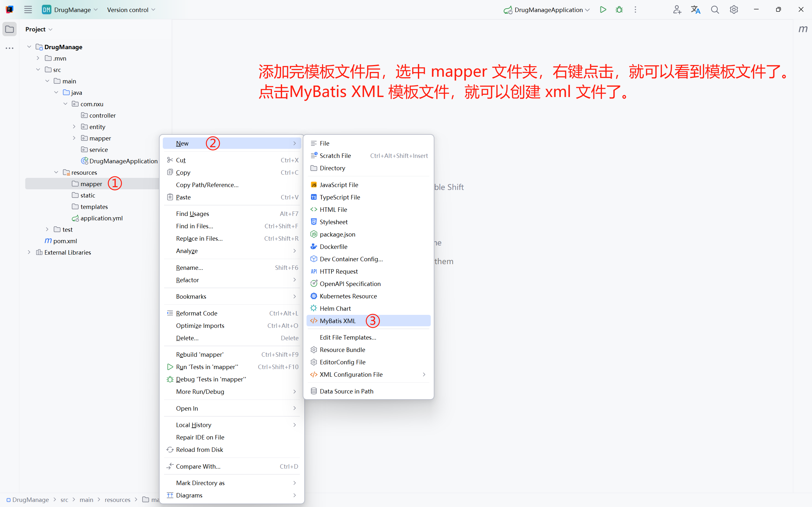Click the add collaborator person icon
Screen dimensions: 812x507
tap(677, 10)
